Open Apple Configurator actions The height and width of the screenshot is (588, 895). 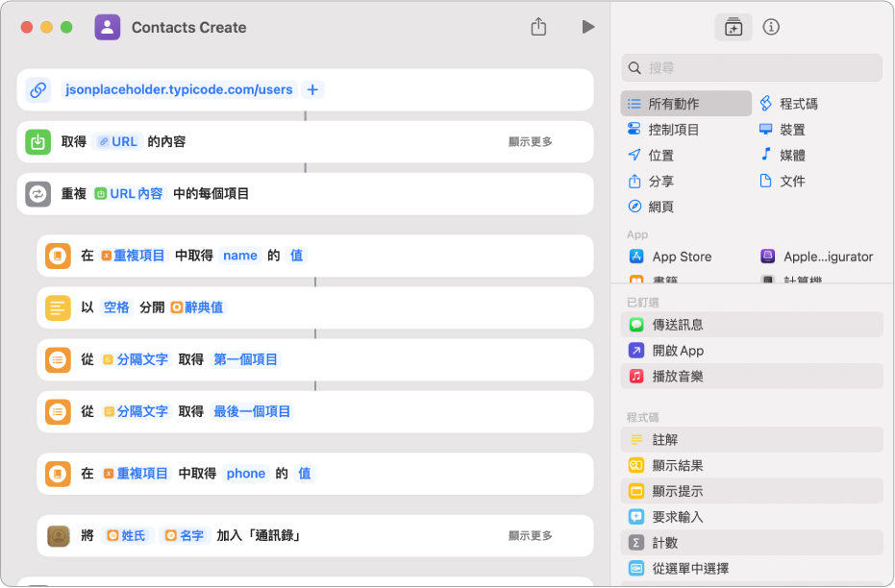[818, 257]
